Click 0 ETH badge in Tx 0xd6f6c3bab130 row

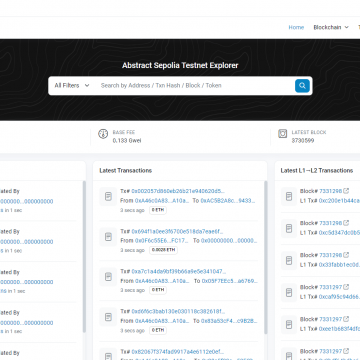point(158,330)
